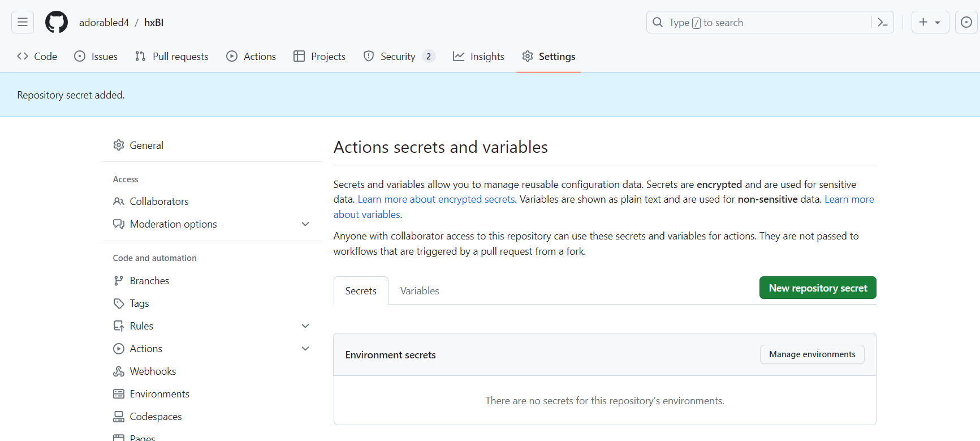Go to the Insights tab
This screenshot has width=980, height=441.
(478, 57)
